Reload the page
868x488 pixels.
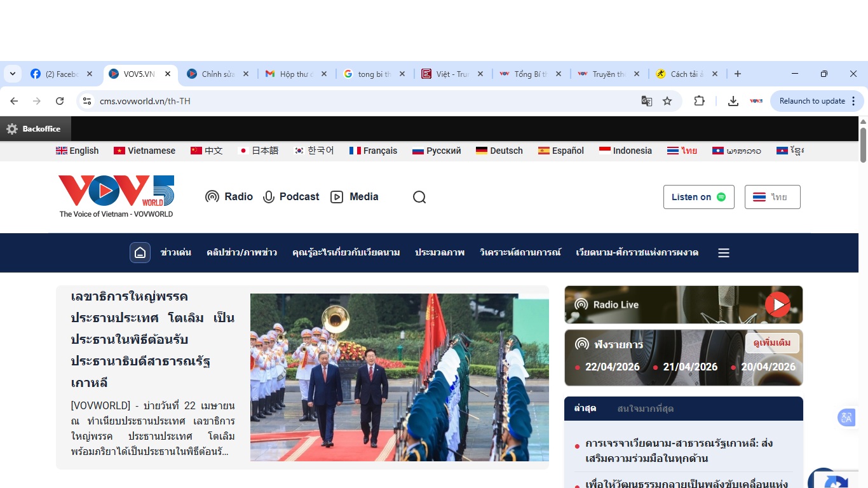point(60,101)
